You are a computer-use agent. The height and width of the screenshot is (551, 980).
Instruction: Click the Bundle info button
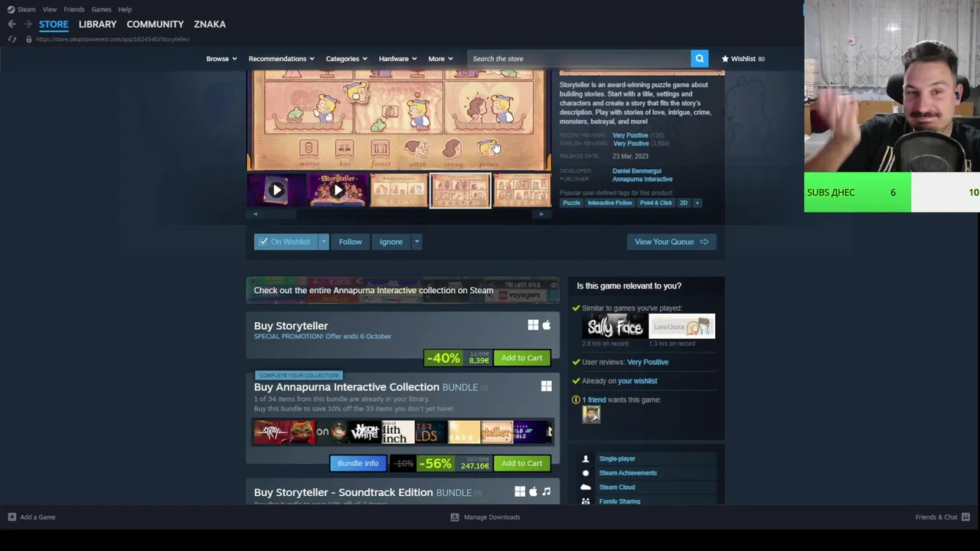click(358, 463)
